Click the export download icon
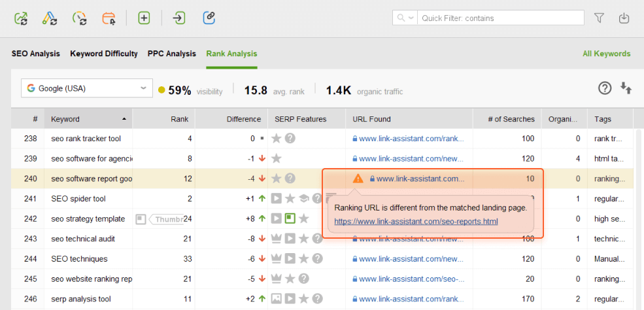This screenshot has width=644, height=310. (x=624, y=18)
